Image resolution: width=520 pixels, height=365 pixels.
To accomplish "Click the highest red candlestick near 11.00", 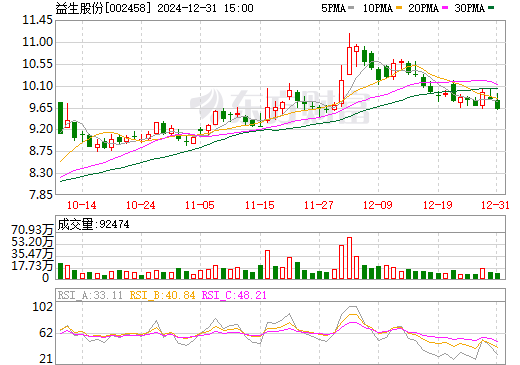I will tap(349, 61).
